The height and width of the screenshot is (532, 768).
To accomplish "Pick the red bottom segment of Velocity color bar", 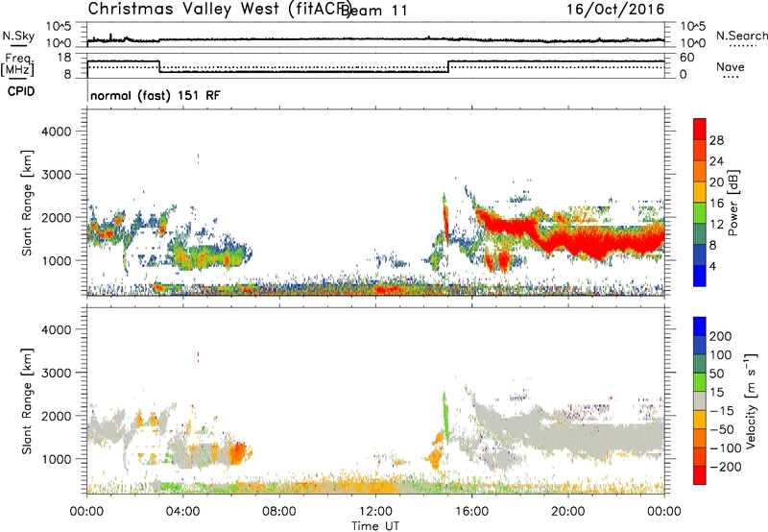I will (x=700, y=475).
